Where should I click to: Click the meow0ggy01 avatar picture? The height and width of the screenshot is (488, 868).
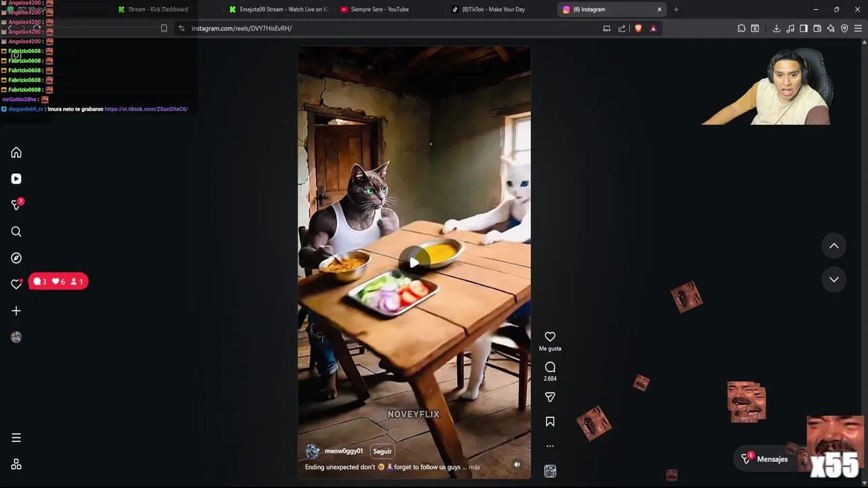[312, 451]
